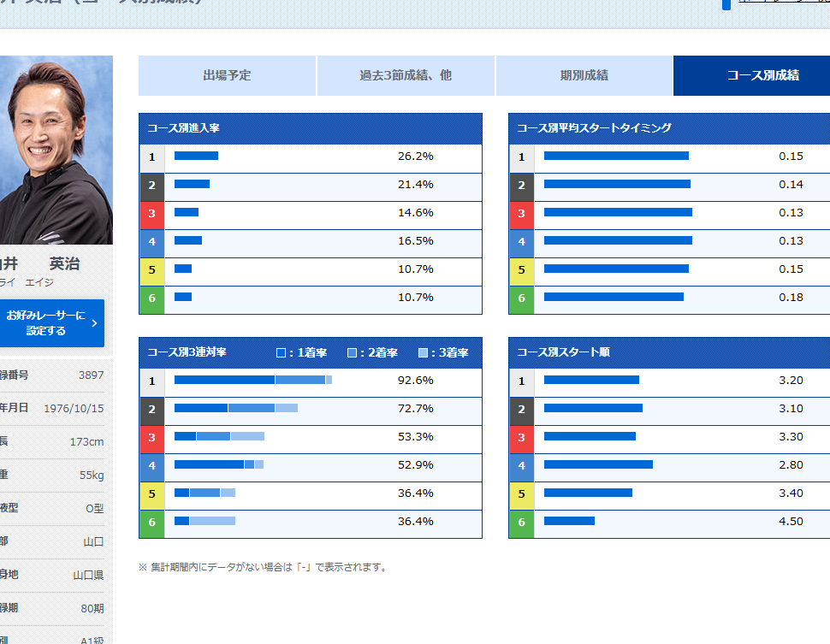Click black course 2 badge in コース別平均スタートタイミング
The width and height of the screenshot is (830, 644).
521,186
